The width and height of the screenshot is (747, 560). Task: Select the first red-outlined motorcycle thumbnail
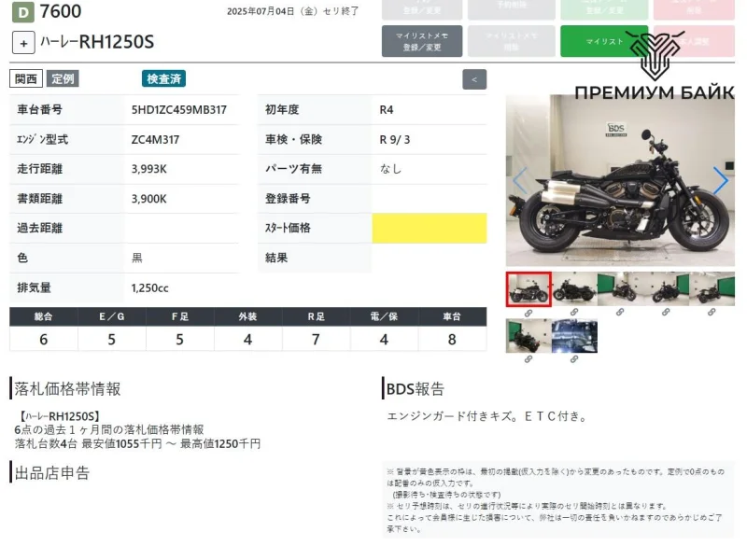coord(529,289)
